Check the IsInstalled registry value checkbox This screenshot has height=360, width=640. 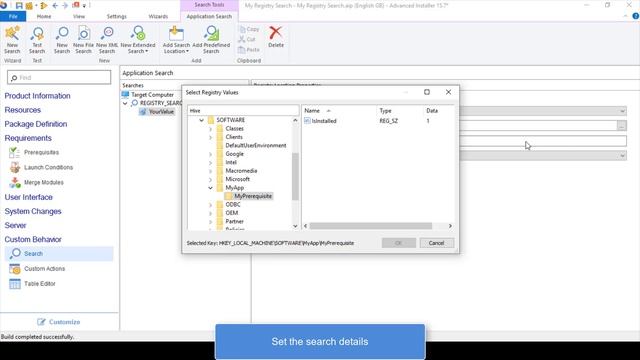tap(307, 121)
